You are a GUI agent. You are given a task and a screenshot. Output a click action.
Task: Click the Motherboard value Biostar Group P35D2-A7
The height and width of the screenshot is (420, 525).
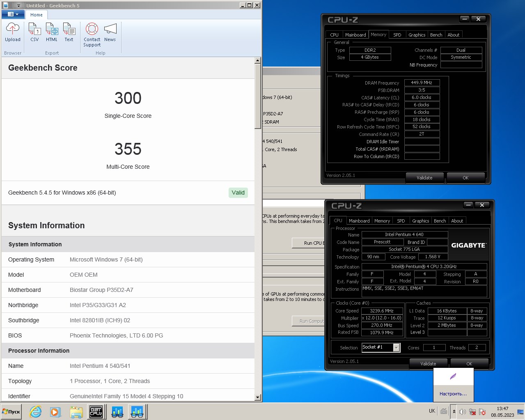click(x=101, y=290)
